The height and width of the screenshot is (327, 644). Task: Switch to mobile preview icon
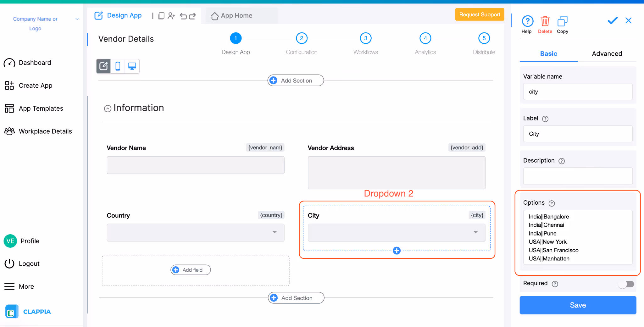(118, 66)
